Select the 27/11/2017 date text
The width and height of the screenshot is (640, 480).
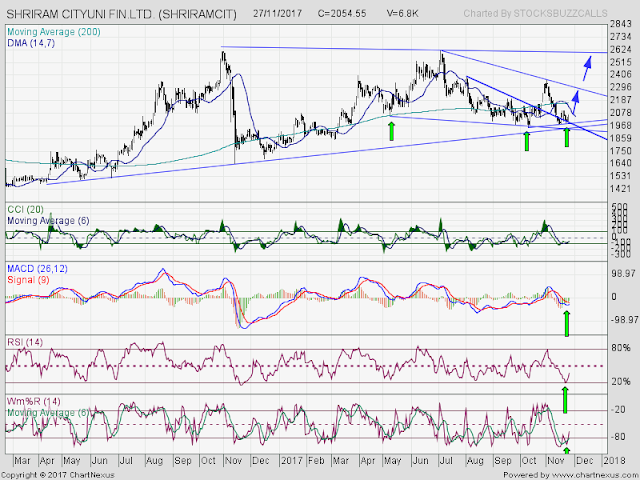(277, 13)
